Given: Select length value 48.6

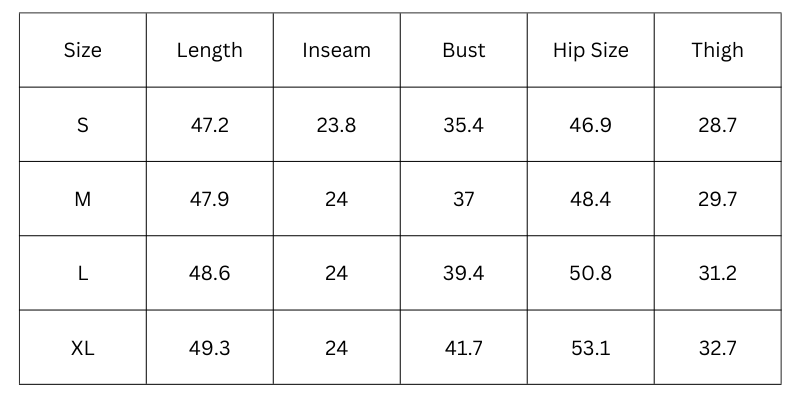Looking at the screenshot, I should coord(209,273).
